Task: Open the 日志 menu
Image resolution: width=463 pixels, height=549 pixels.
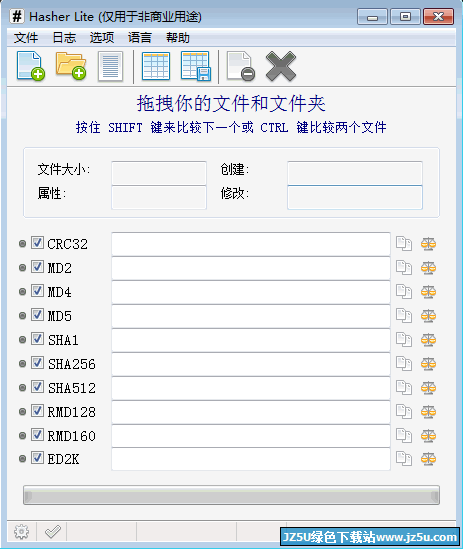Action: [64, 37]
